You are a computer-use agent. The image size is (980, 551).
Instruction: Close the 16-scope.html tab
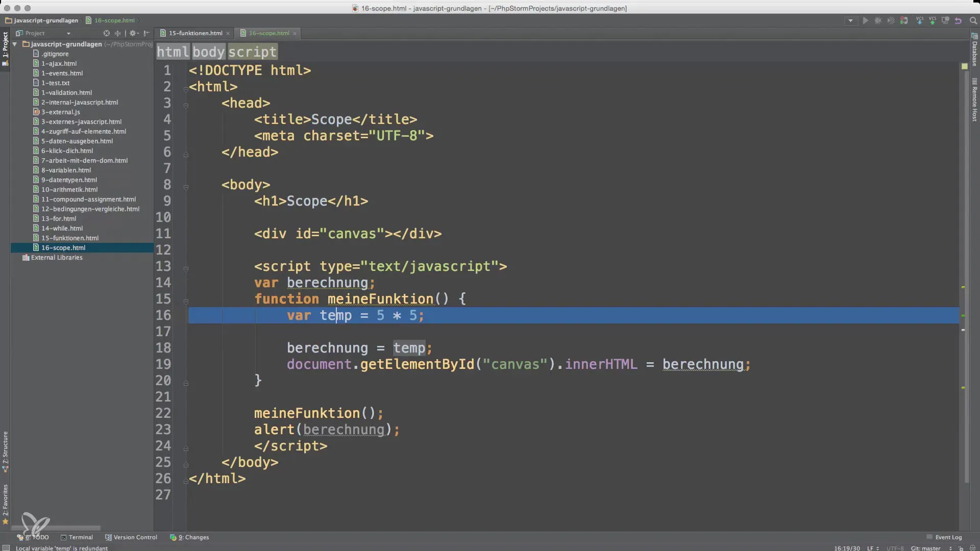coord(295,34)
